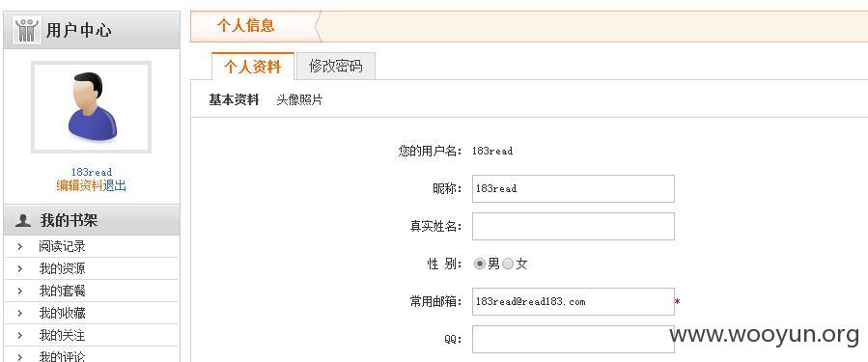868x362 pixels.
Task: Switch to the 个人资料 tab
Action: click(x=252, y=67)
